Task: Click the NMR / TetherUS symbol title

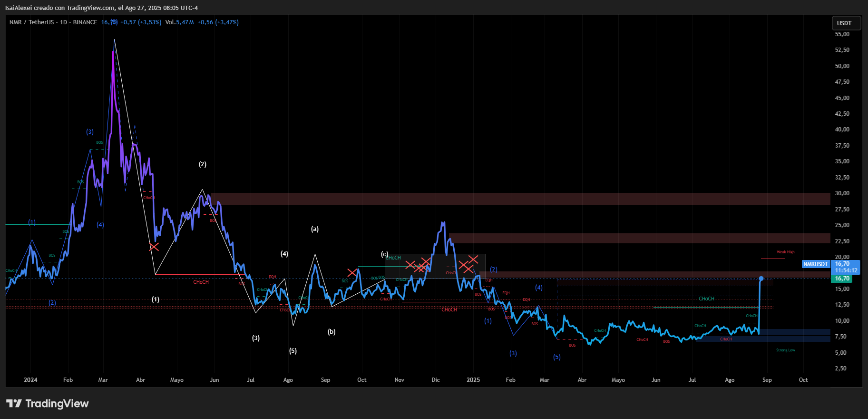Action: click(x=31, y=22)
